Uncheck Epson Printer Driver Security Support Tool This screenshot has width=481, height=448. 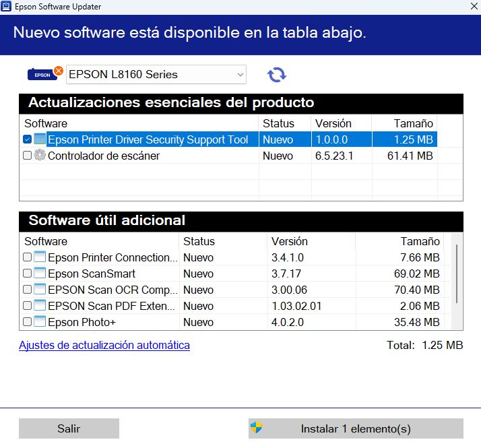pyautogui.click(x=28, y=139)
